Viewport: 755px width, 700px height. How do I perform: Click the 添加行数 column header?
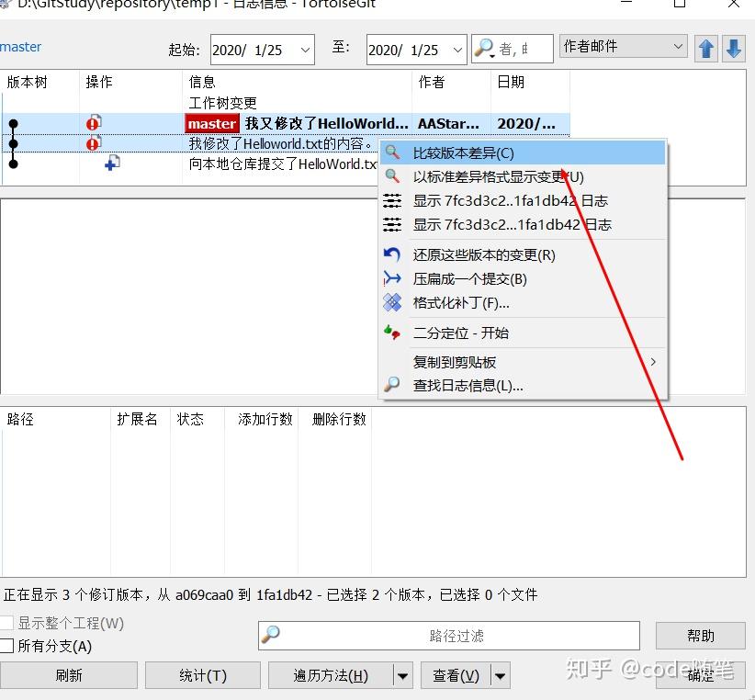click(x=262, y=419)
